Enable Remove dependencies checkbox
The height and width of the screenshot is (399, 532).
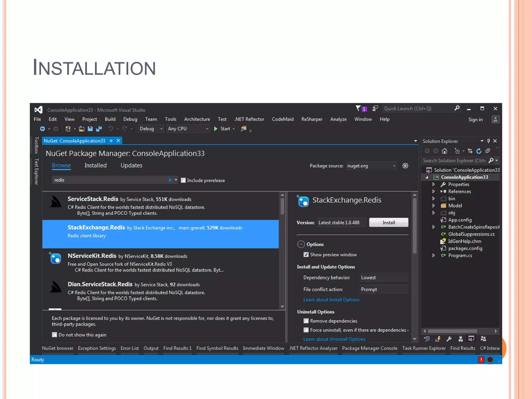point(306,321)
